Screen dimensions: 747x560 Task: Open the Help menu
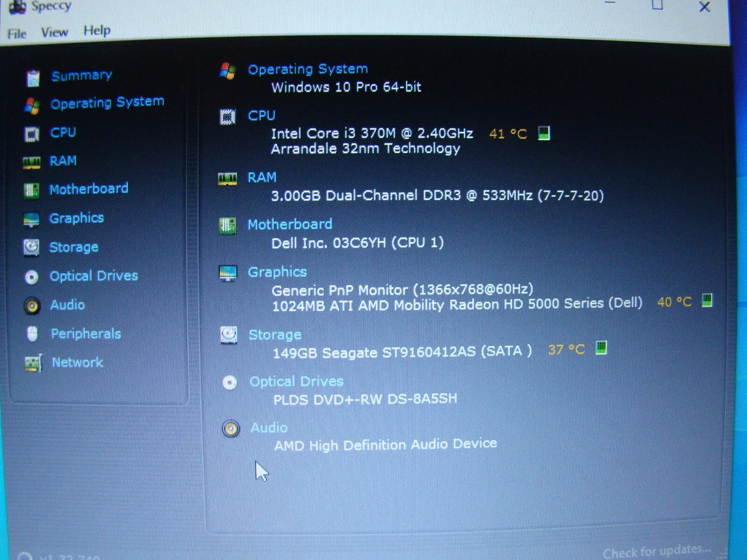[x=97, y=30]
